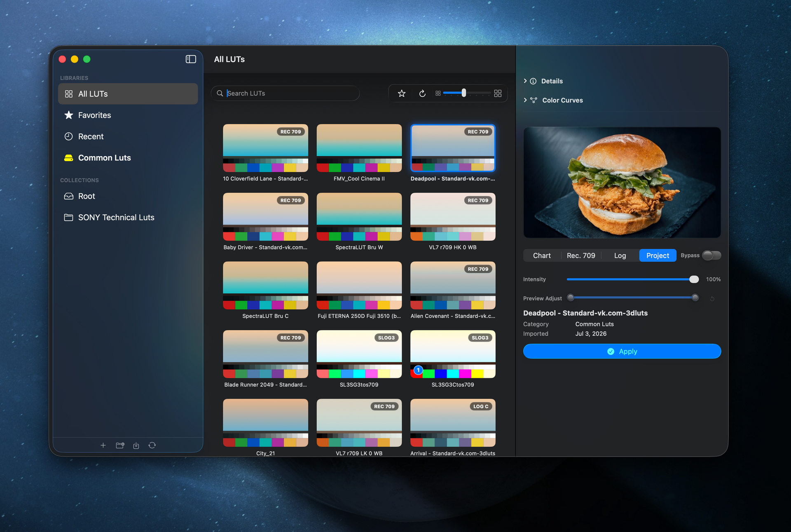Click the sync icon in sidebar footer
The width and height of the screenshot is (791, 532).
click(x=152, y=445)
